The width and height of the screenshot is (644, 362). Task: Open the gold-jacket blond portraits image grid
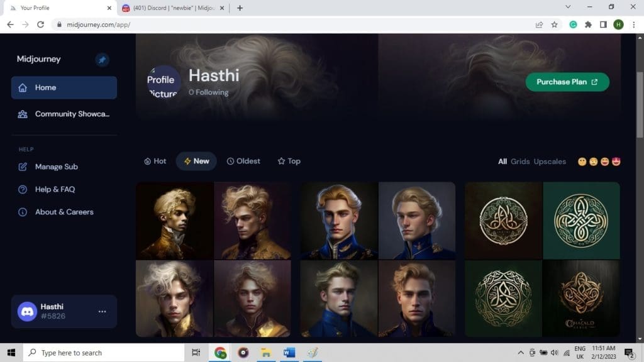click(214, 260)
